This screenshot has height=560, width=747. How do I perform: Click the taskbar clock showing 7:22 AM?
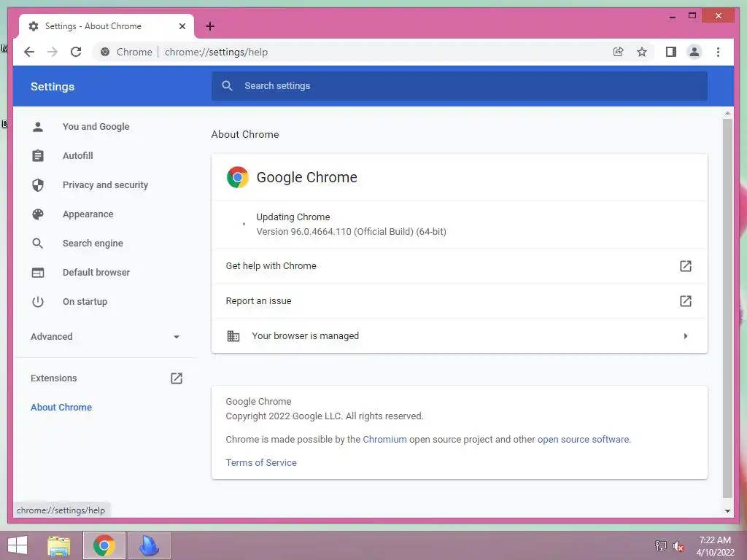coord(715,540)
